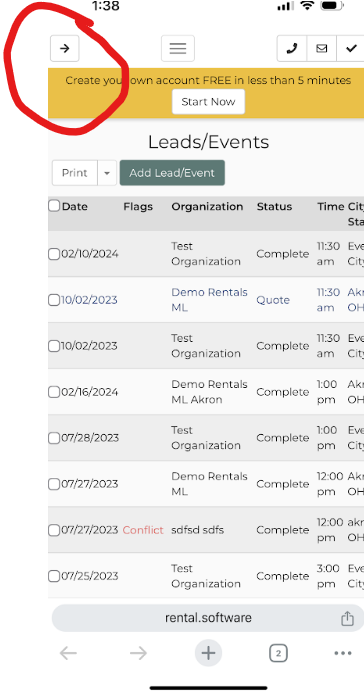Check the 07/25/2023 row checkbox
The image size is (364, 693).
(54, 576)
